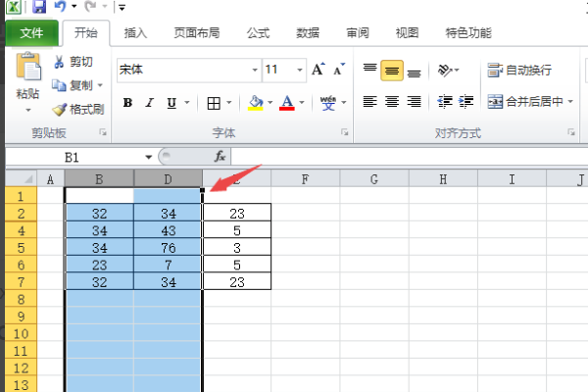588x392 pixels.
Task: Click cell containing 76
Action: pos(168,248)
